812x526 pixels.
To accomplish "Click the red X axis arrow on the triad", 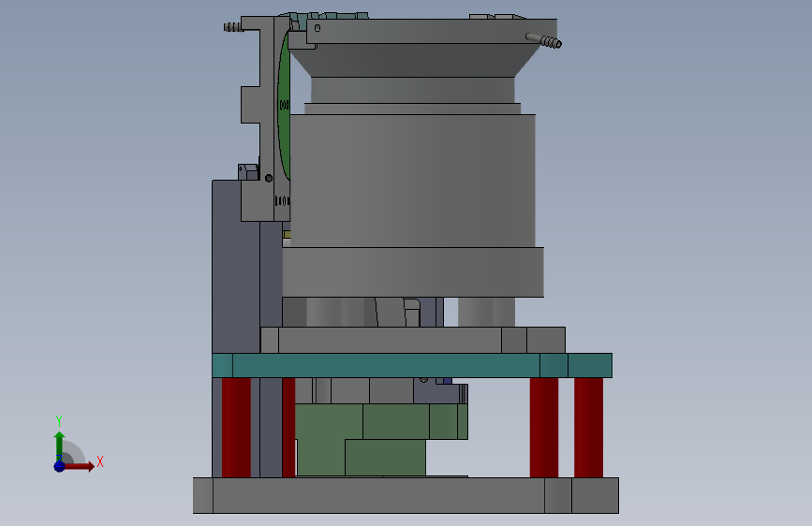I will (x=79, y=466).
